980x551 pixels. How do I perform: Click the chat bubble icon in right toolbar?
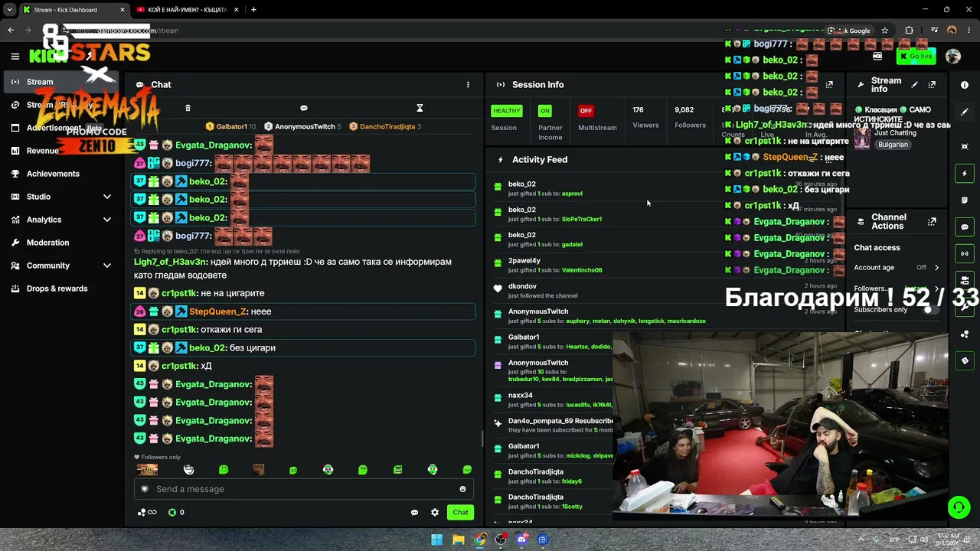(965, 227)
